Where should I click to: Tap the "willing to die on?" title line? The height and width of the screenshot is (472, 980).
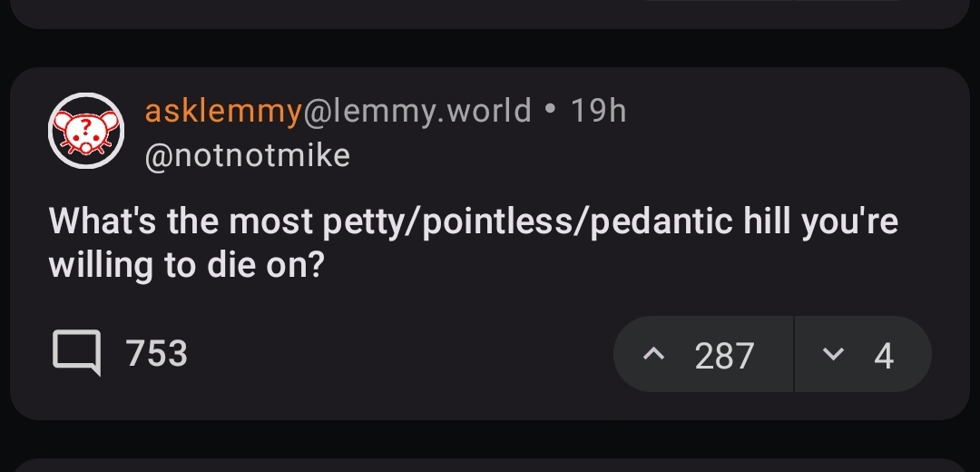pyautogui.click(x=186, y=266)
